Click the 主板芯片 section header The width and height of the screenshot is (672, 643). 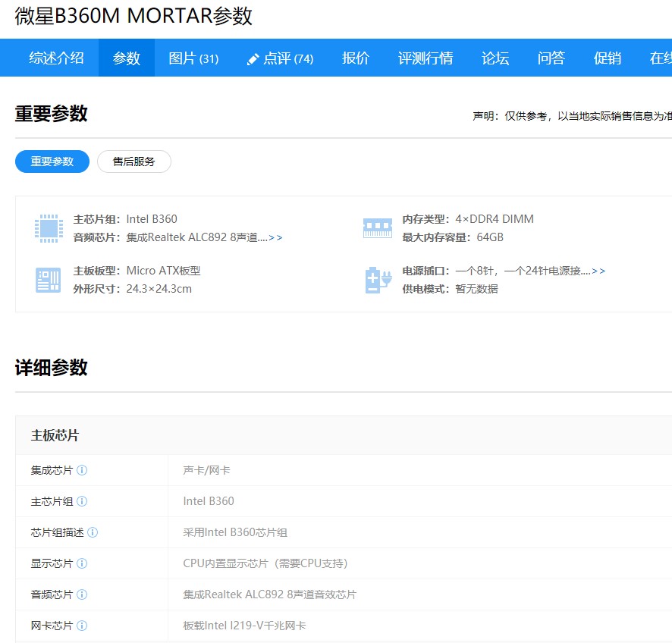coord(55,436)
